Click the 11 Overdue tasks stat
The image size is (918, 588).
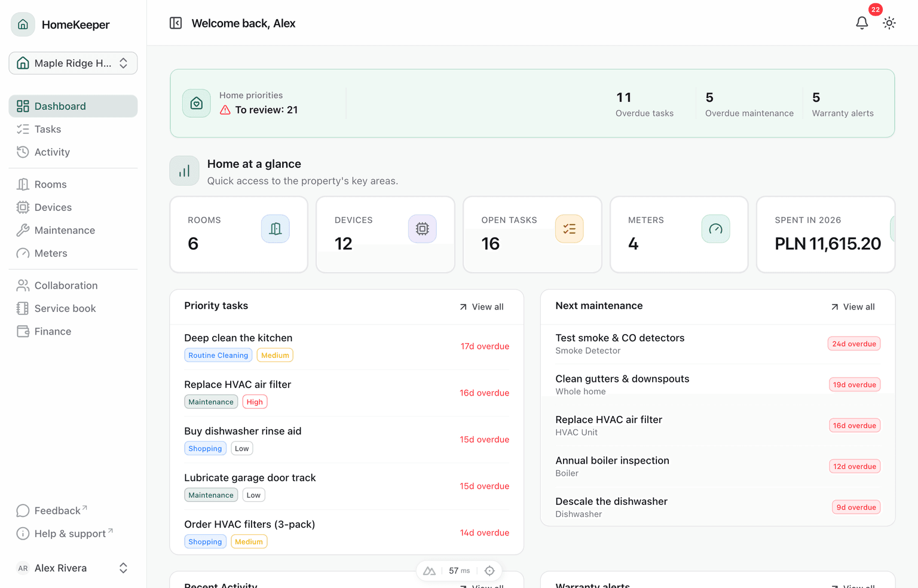644,104
